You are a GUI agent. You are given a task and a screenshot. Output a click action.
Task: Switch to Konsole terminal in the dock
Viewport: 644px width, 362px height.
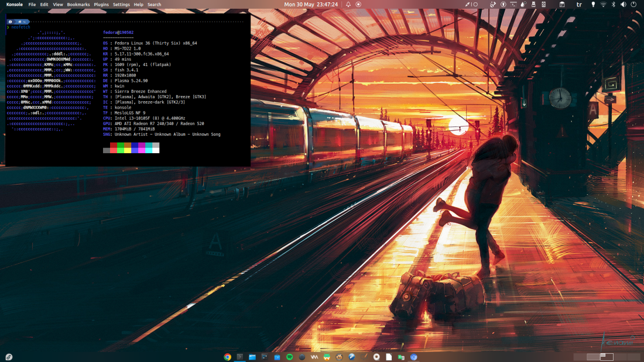tap(240, 357)
